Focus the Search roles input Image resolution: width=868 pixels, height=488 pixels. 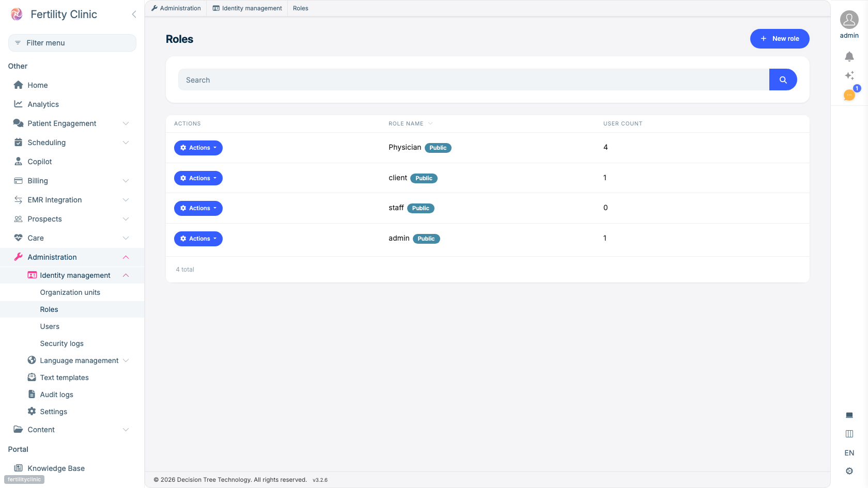[474, 80]
